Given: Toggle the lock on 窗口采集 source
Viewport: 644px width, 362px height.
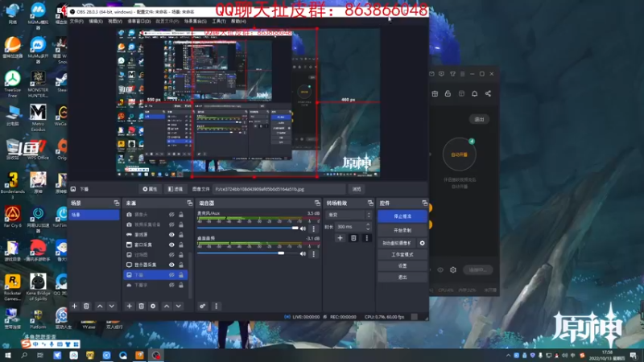Looking at the screenshot, I should pyautogui.click(x=180, y=245).
